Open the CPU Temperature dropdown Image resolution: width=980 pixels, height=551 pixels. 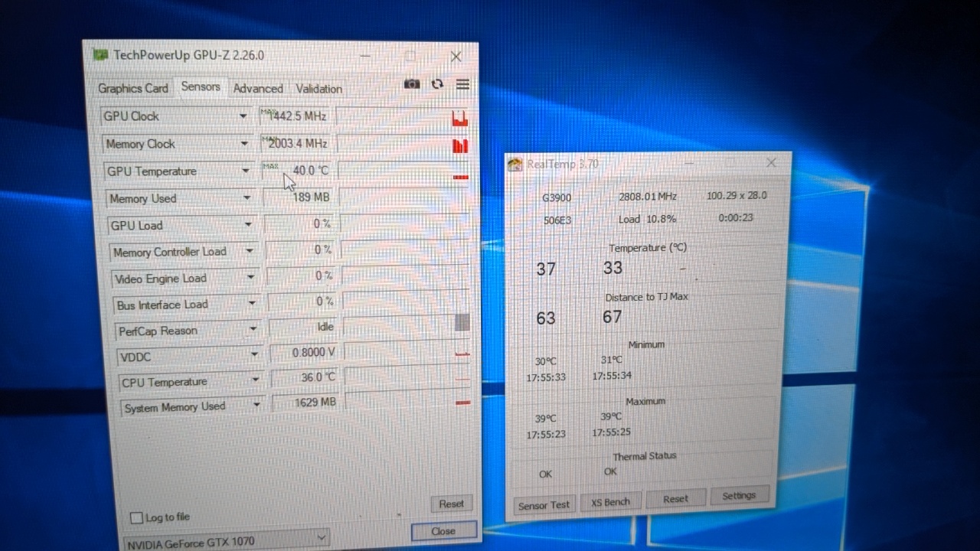click(x=256, y=381)
